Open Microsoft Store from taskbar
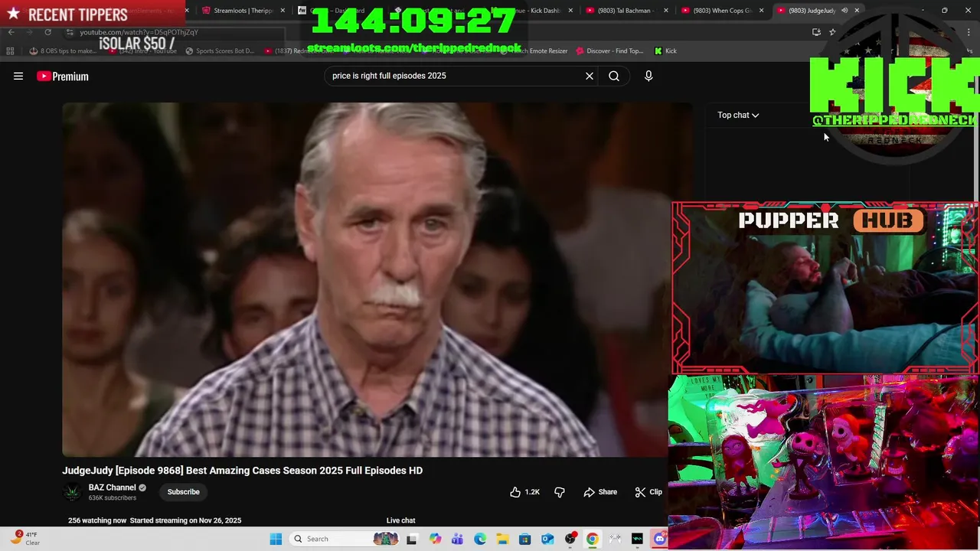This screenshot has height=551, width=980. coord(524,539)
